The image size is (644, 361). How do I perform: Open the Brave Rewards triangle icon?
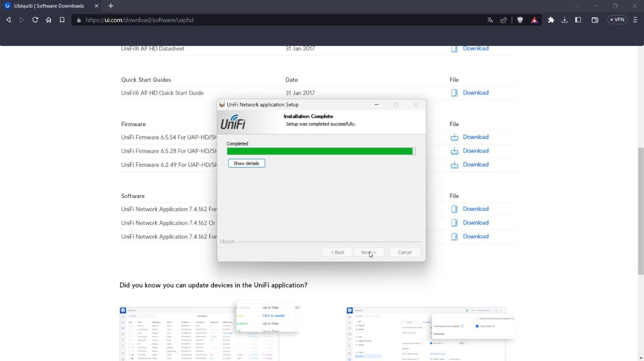(534, 20)
